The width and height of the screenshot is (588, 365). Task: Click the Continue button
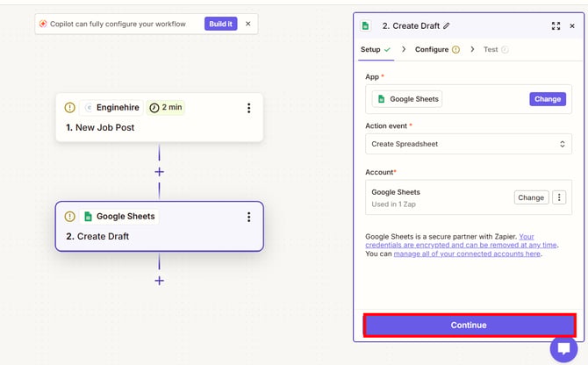coord(469,325)
